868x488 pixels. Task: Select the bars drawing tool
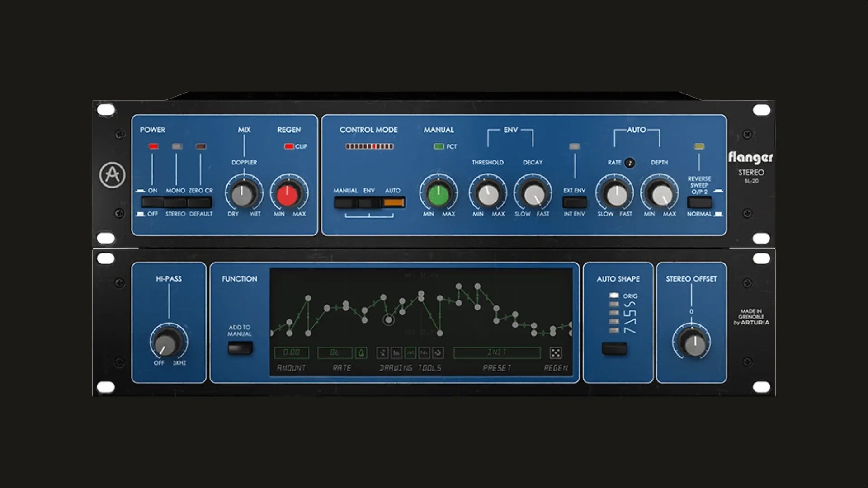coord(396,352)
